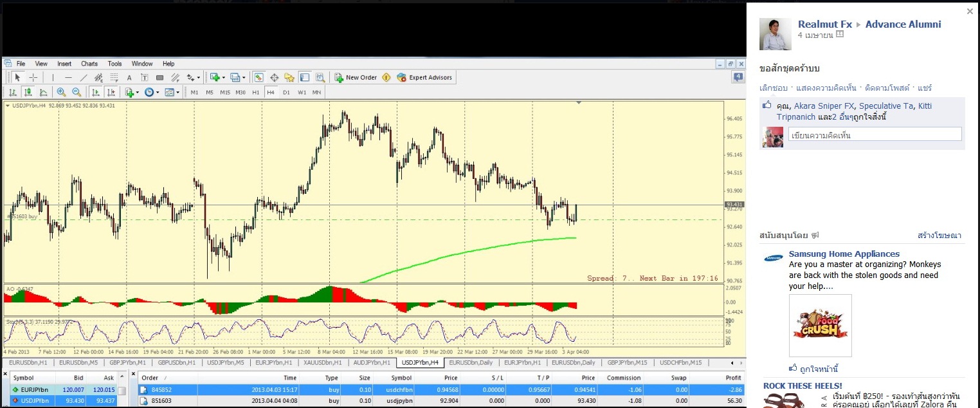Close the Facebook photo viewer
Image resolution: width=980 pixels, height=408 pixels.
point(970,11)
